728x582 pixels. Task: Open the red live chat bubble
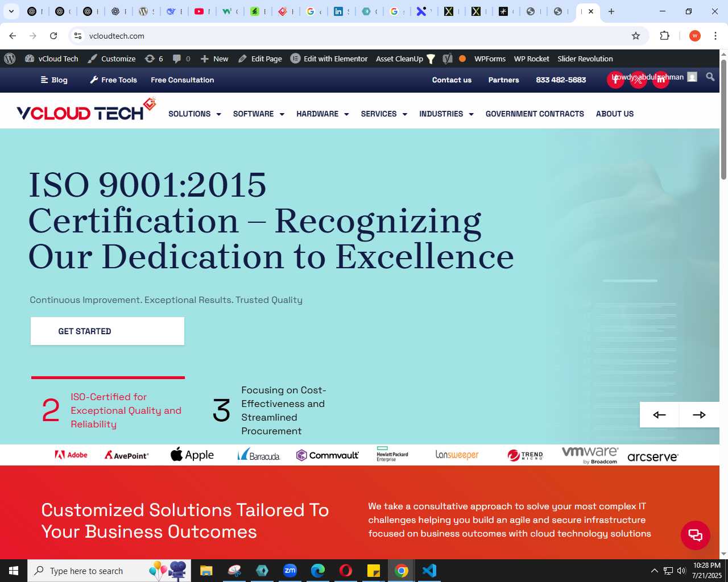tap(696, 535)
